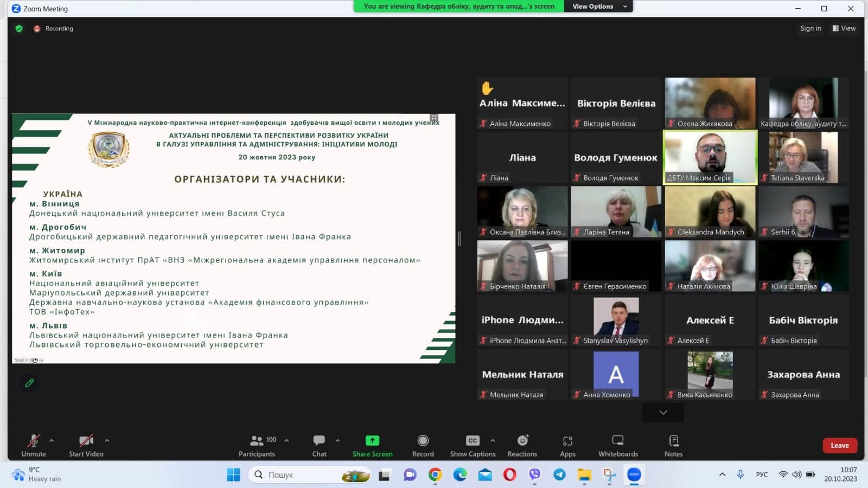Unmute the microphone
The width and height of the screenshot is (868, 488).
click(x=34, y=445)
